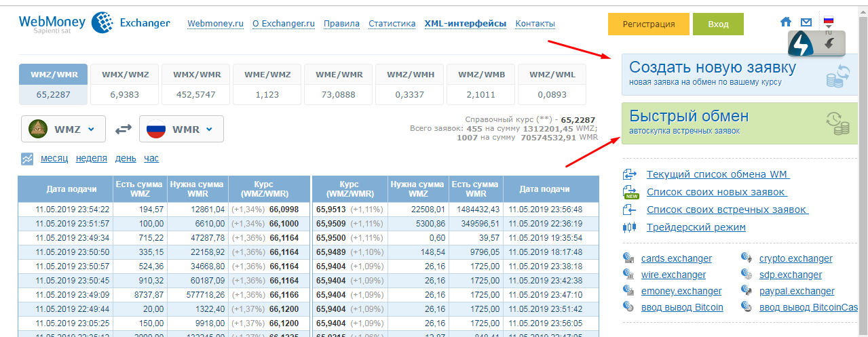Screen dimensions: 868x337
Task: Click rate cell 65,9513 in right table
Action: click(x=330, y=210)
